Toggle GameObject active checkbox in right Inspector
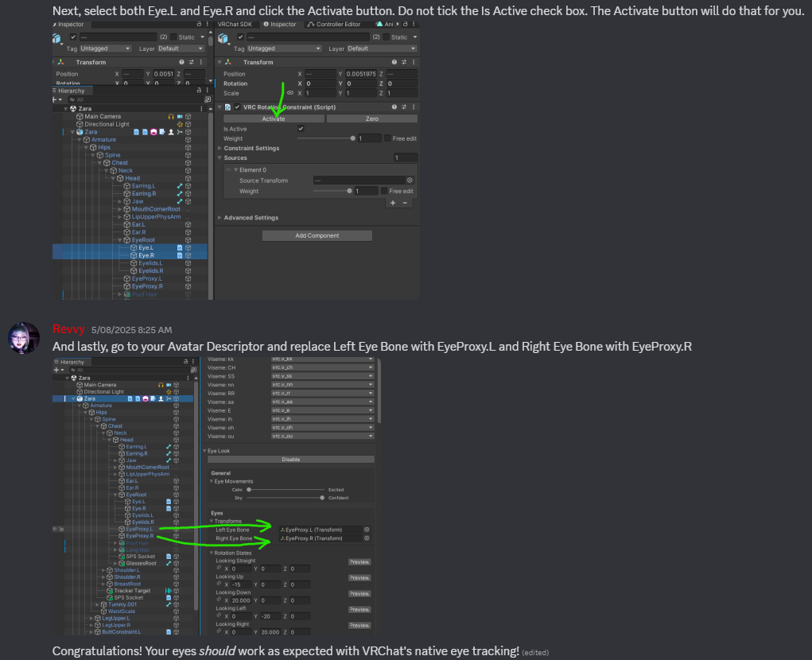Screen dimensions: 812x660 click(240, 37)
